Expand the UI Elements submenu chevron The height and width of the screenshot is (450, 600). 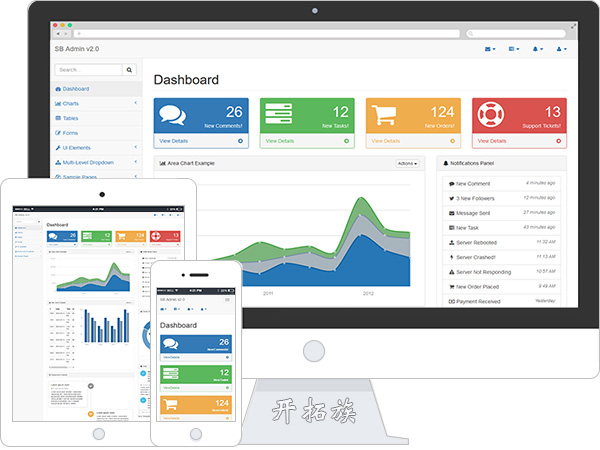coord(136,147)
